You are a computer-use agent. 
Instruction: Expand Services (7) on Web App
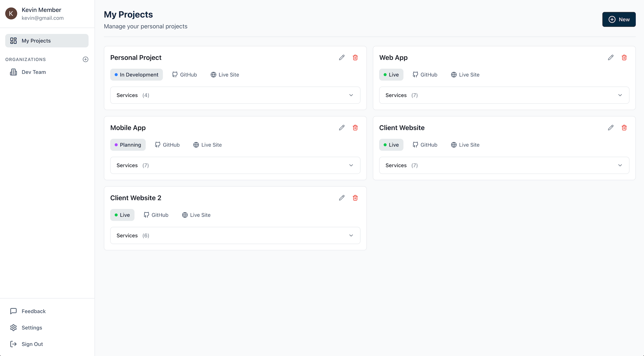point(504,95)
